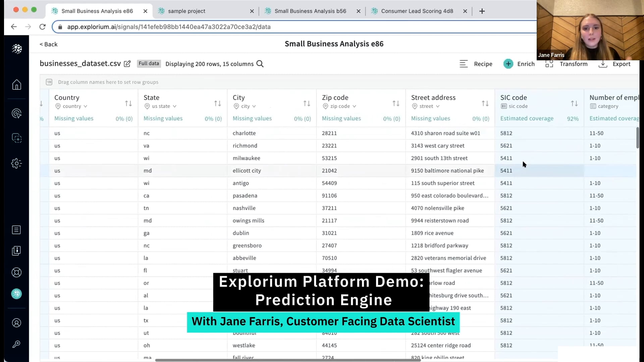Open the user profile sidebar icon
This screenshot has width=644, height=362.
(x=16, y=323)
